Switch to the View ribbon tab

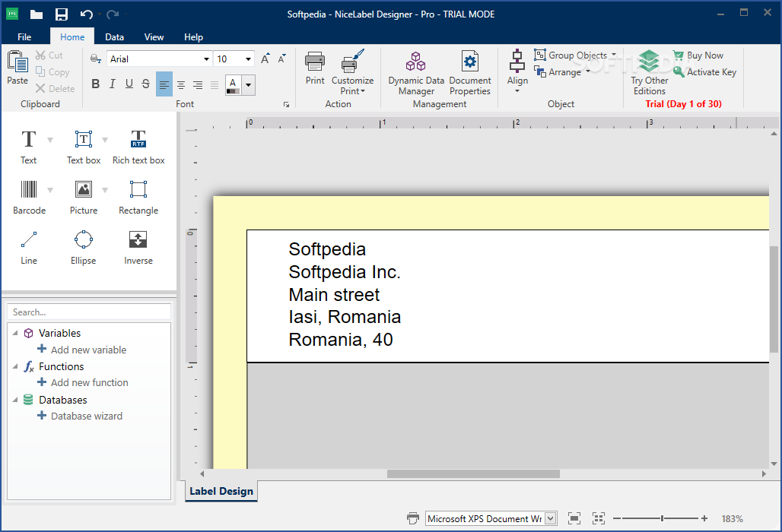(x=154, y=37)
